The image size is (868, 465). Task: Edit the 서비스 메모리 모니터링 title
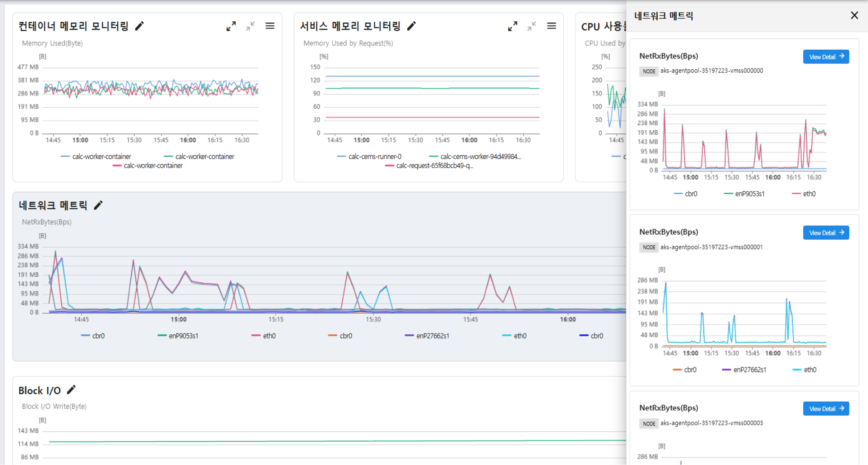pyautogui.click(x=411, y=26)
